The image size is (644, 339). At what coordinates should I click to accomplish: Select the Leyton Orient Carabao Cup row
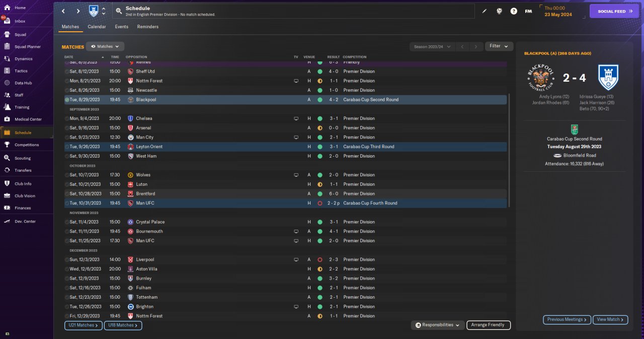tap(285, 147)
